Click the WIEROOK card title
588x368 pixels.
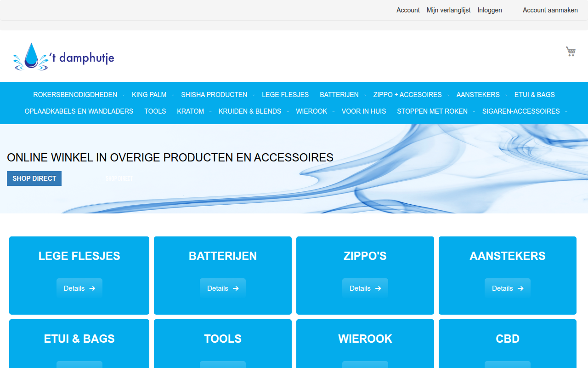(365, 339)
